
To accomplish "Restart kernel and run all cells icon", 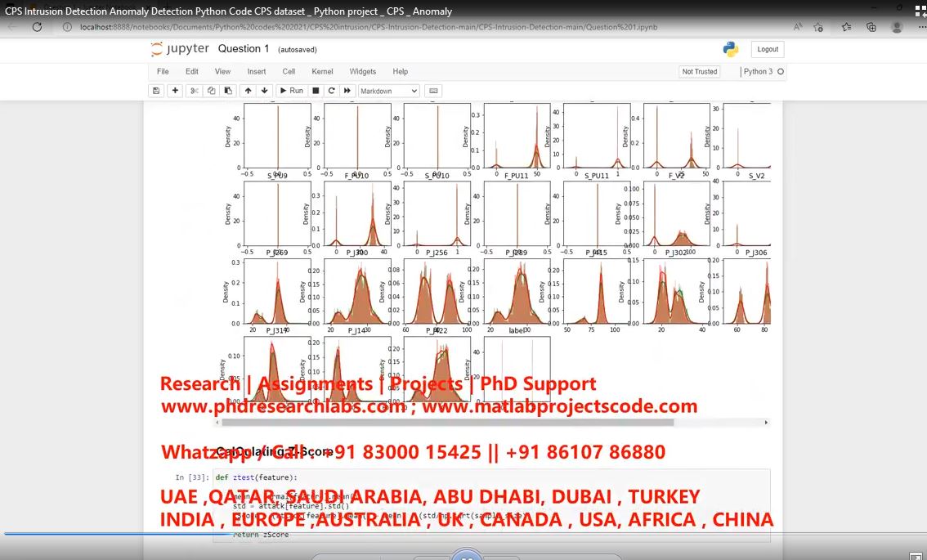I will coord(347,91).
